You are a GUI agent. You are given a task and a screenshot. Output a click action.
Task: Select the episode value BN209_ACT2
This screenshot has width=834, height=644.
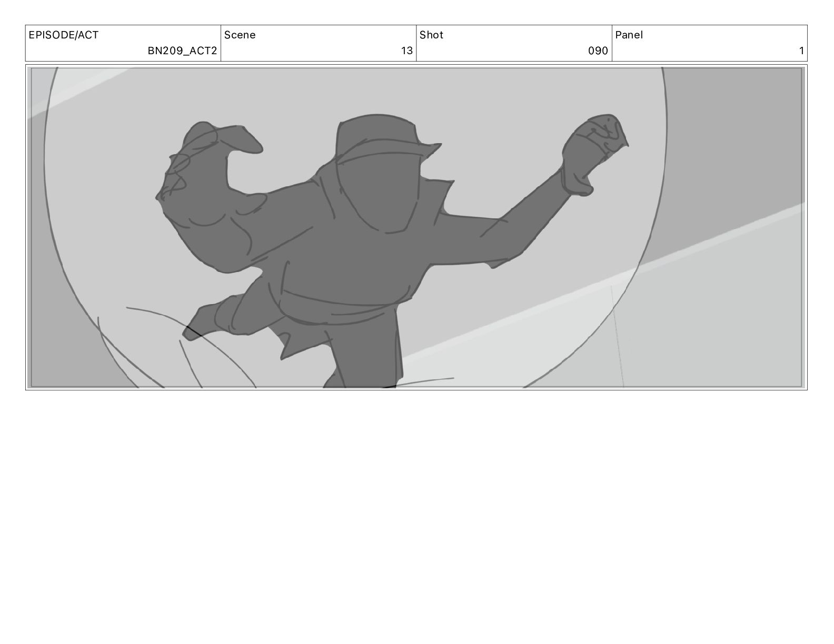coord(182,51)
